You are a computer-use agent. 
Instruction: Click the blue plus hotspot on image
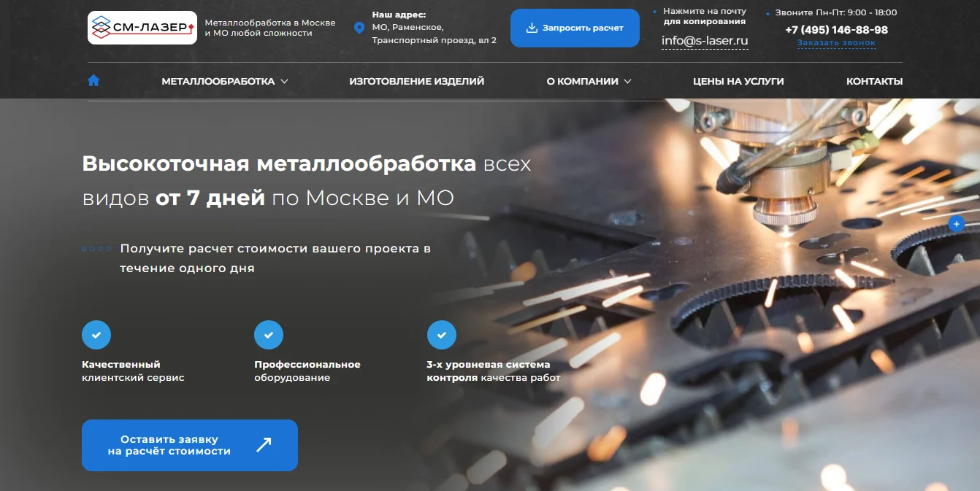[x=956, y=224]
